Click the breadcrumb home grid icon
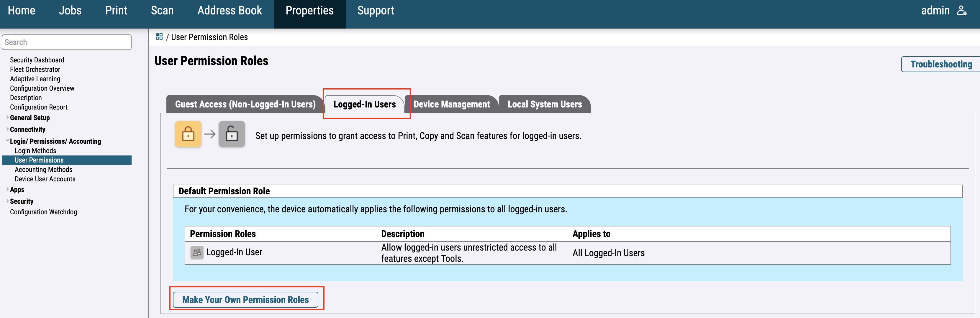The height and width of the screenshot is (318, 980). 159,37
